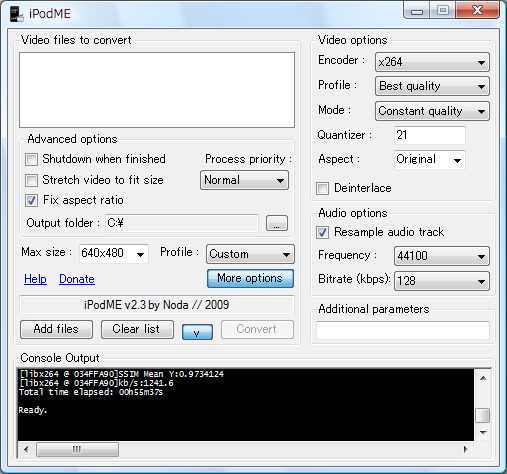This screenshot has width=507, height=474.
Task: Click the small v toggle button
Action: coord(197,332)
